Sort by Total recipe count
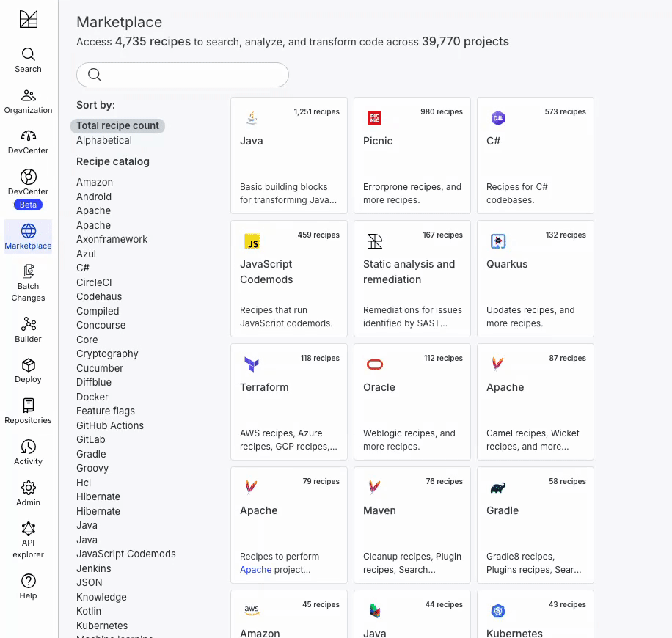The height and width of the screenshot is (638, 672). coord(117,125)
